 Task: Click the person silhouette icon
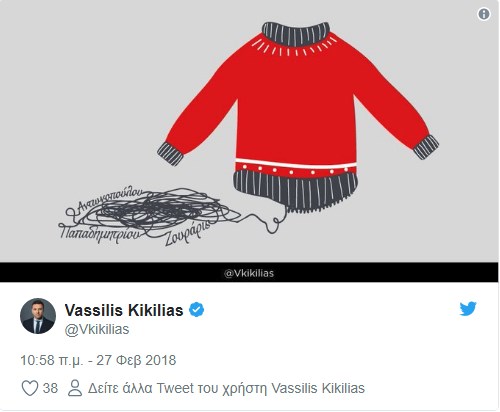(x=75, y=388)
